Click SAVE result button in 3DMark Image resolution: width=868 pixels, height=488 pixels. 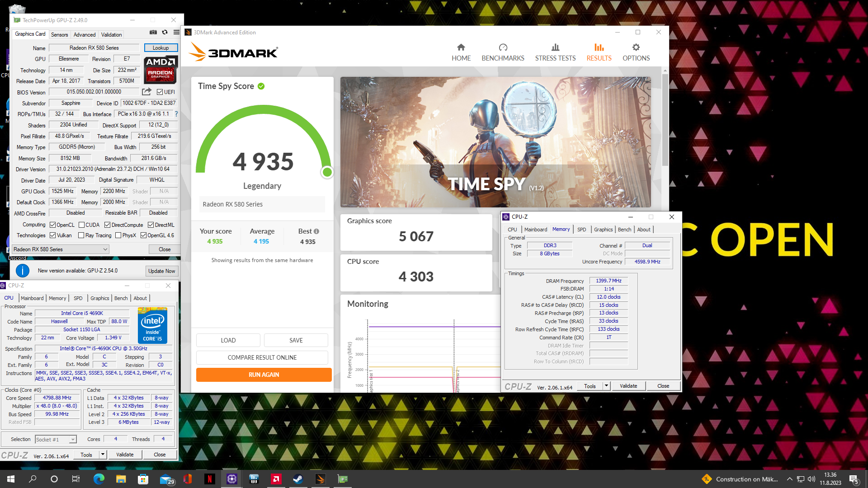pyautogui.click(x=296, y=340)
